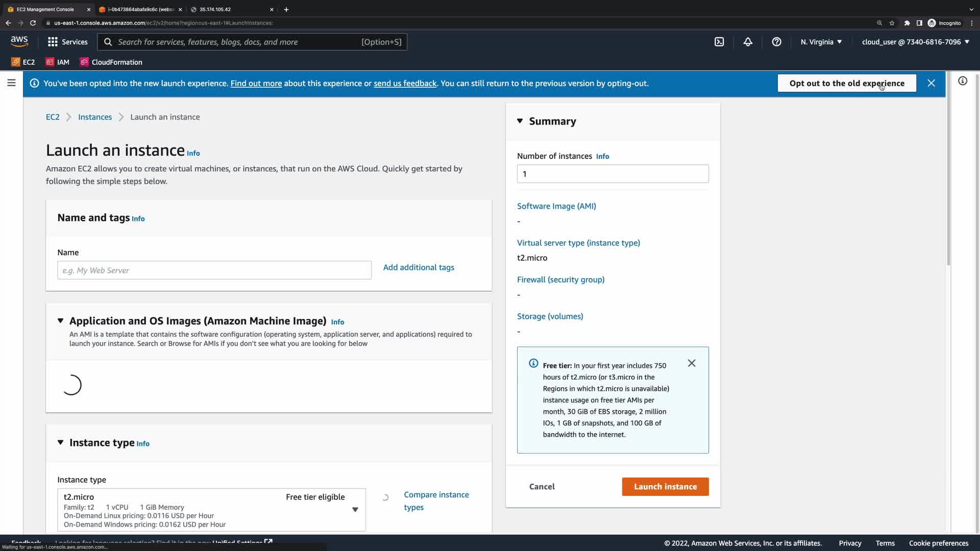Open the CloudFormation favorites shortcut

111,62
